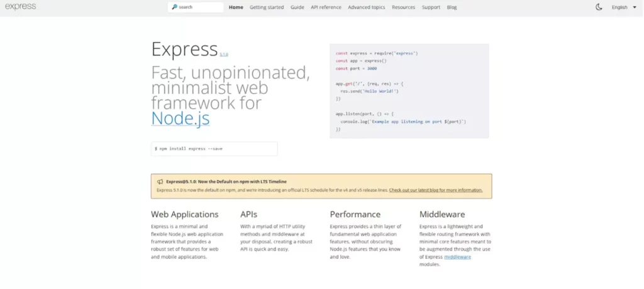This screenshot has height=289, width=644.
Task: Open the Support nav item
Action: (x=431, y=7)
